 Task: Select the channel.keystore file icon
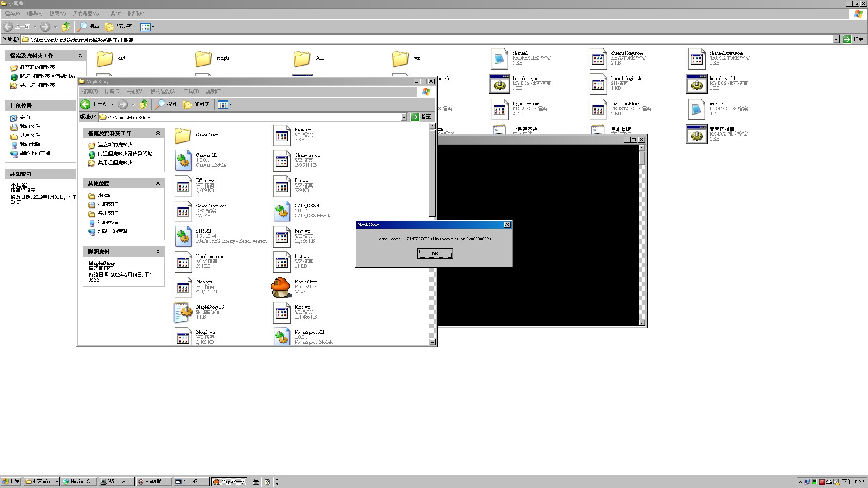598,58
